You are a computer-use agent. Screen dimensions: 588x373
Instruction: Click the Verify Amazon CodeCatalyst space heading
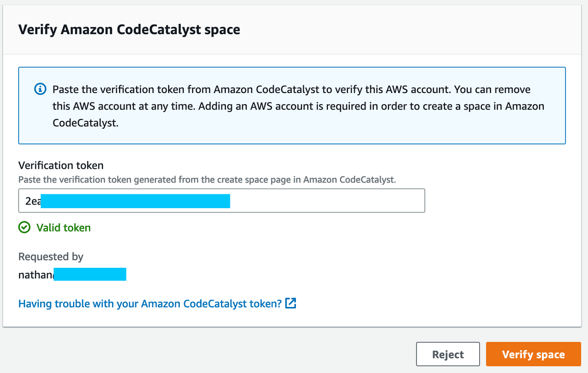coord(129,29)
